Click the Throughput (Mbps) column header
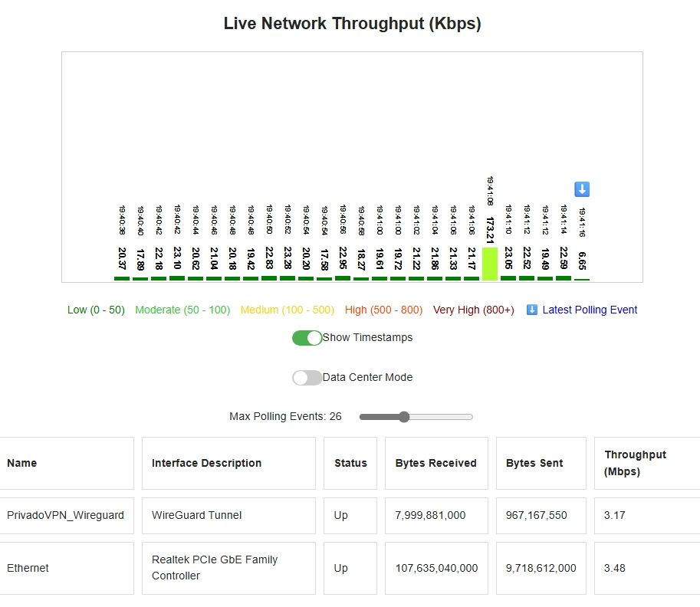This screenshot has width=700, height=607. pos(635,463)
